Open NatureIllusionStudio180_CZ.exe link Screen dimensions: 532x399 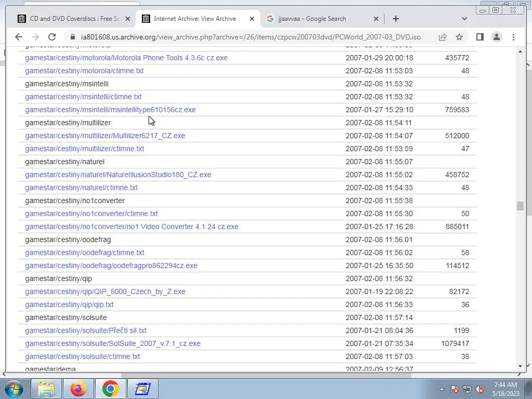pos(118,175)
